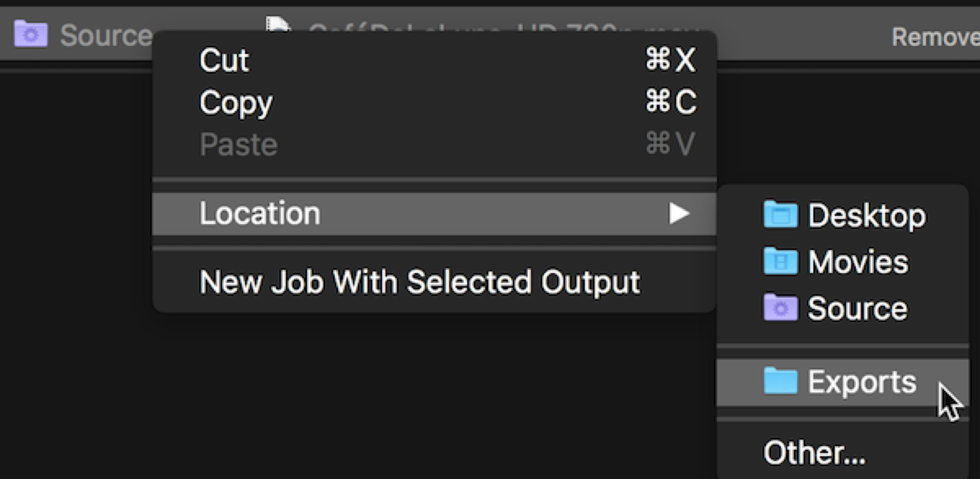Viewport: 980px width, 479px height.
Task: Click the Source location label in header
Action: click(x=106, y=35)
